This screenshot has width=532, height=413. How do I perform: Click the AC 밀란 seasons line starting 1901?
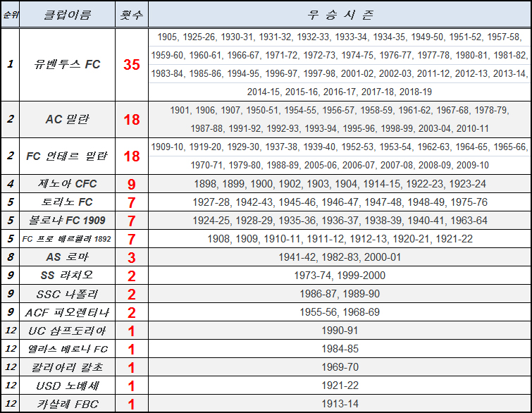[x=340, y=110]
